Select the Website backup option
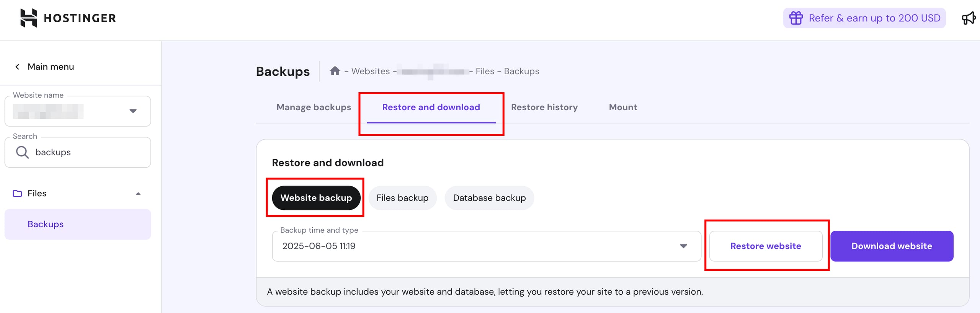This screenshot has height=313, width=980. click(x=316, y=198)
